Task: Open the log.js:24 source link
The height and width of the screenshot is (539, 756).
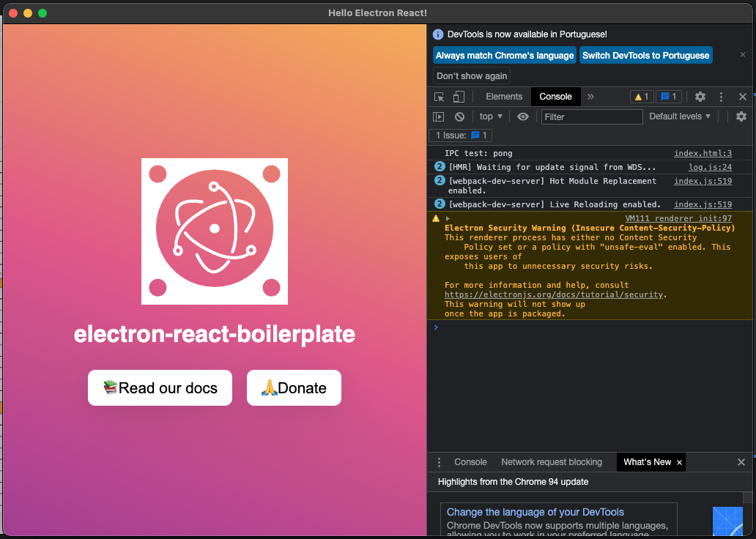Action: pyautogui.click(x=710, y=167)
